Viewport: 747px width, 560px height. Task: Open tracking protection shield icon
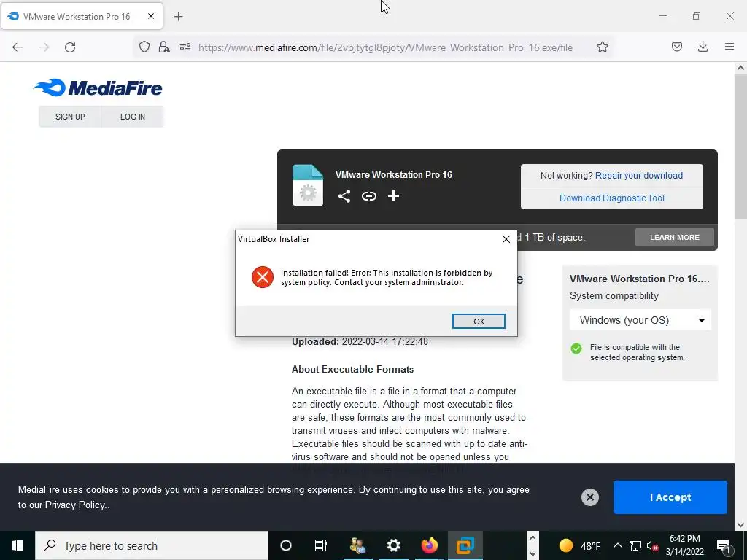pyautogui.click(x=144, y=47)
